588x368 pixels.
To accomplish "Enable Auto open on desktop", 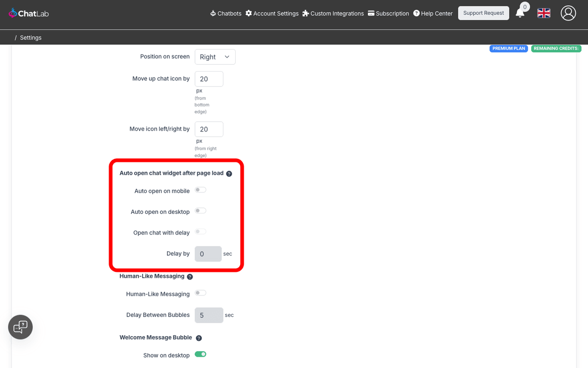I will pyautogui.click(x=200, y=210).
